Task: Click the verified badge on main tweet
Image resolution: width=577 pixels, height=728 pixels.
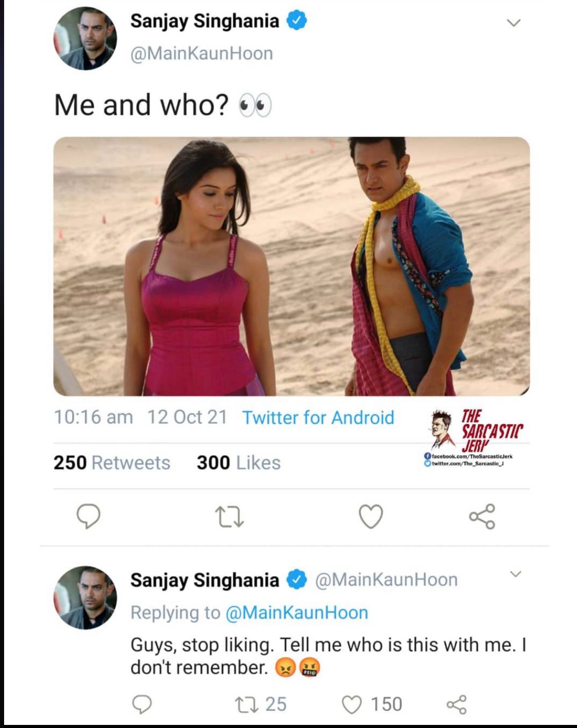Action: (x=297, y=21)
